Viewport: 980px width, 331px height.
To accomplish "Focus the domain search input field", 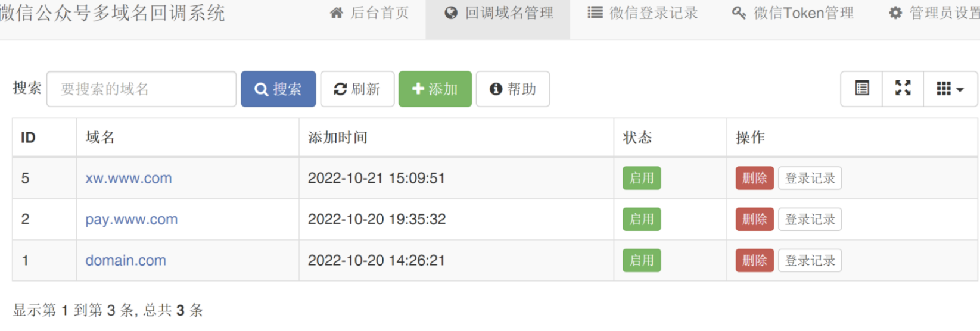I will coord(141,89).
